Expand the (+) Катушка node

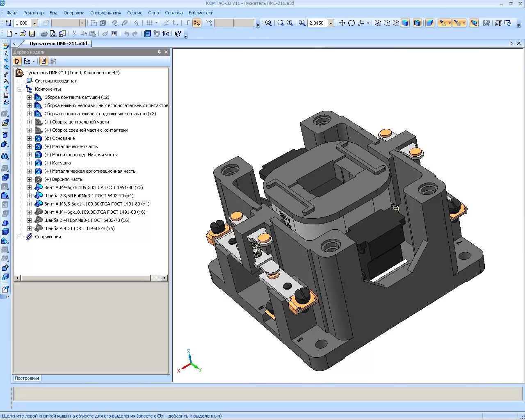tap(29, 163)
